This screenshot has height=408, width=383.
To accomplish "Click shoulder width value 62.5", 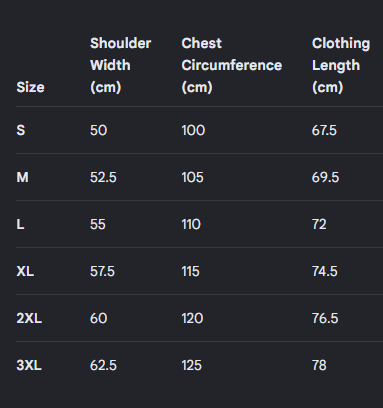I will (103, 365).
